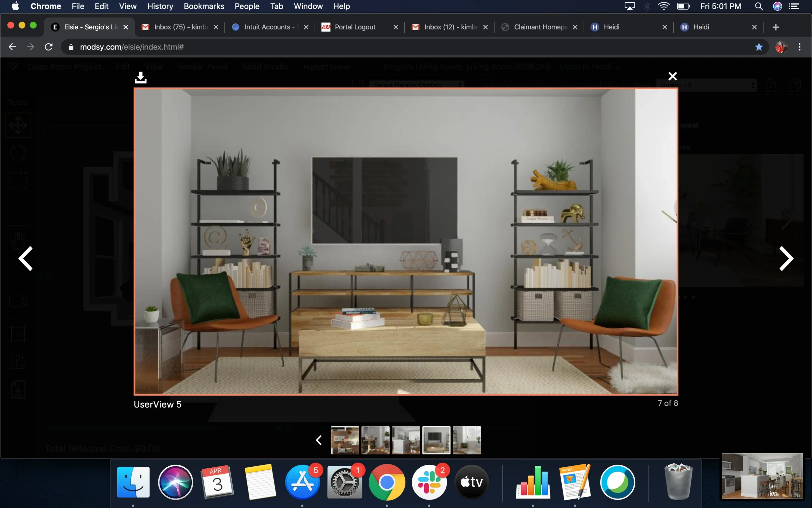
Task: Click the floor plan grid tool
Action: 18,333
